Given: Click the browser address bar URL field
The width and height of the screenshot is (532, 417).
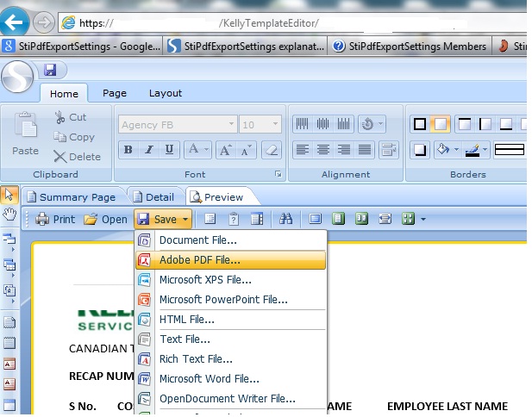Looking at the screenshot, I should point(291,23).
